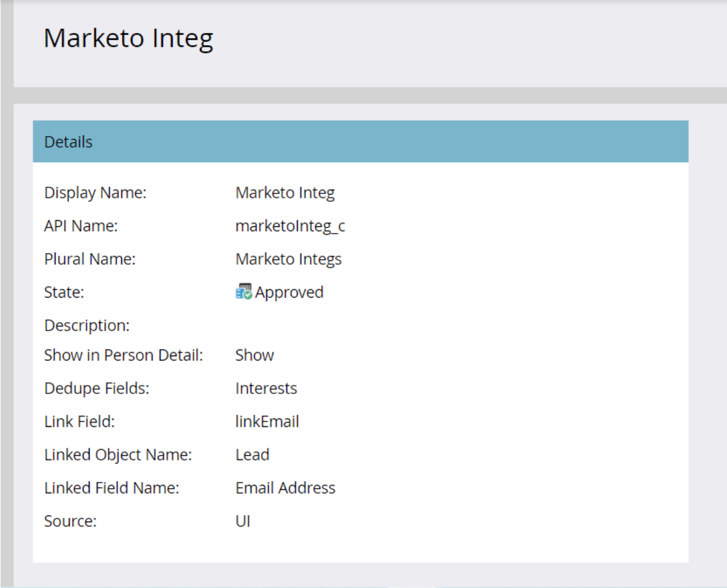
Task: Click the Linked Field Name label
Action: (112, 488)
